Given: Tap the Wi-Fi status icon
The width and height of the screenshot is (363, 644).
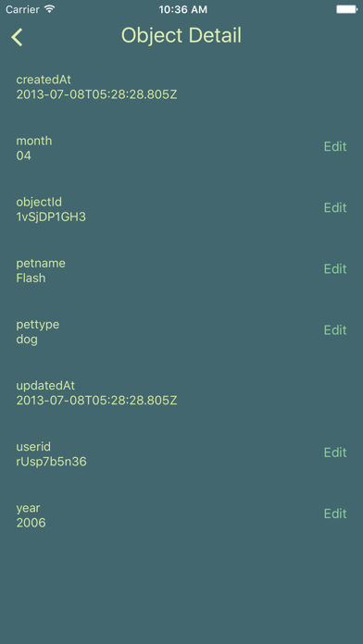Looking at the screenshot, I should (x=50, y=9).
